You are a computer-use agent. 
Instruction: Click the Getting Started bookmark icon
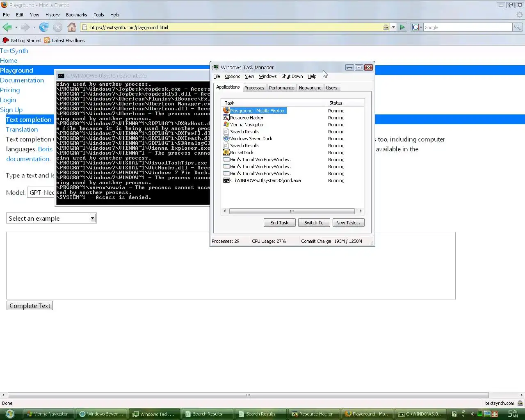click(x=6, y=41)
